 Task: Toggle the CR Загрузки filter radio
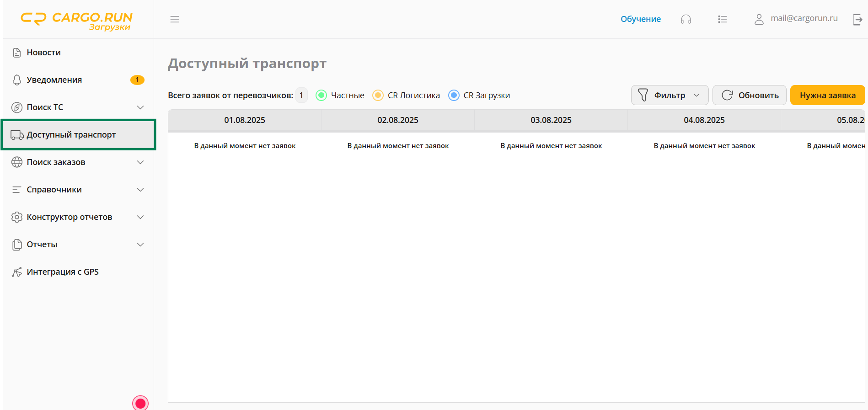click(454, 96)
